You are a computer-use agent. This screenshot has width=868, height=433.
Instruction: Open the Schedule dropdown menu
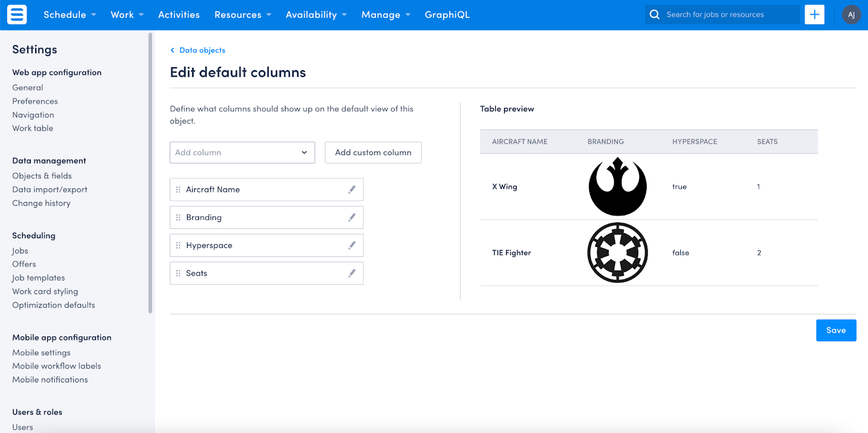pyautogui.click(x=70, y=15)
